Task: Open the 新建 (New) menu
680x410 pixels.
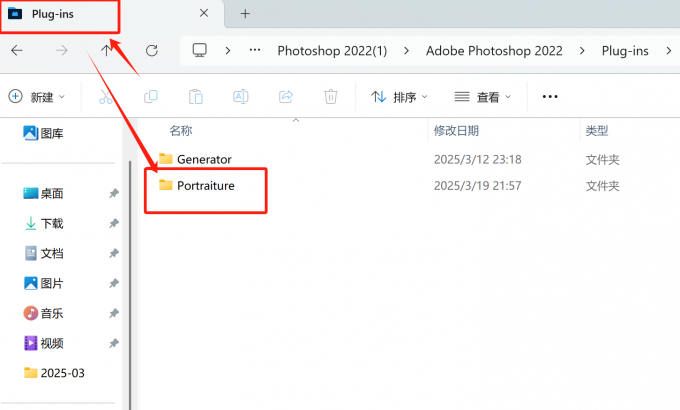Action: 36,97
